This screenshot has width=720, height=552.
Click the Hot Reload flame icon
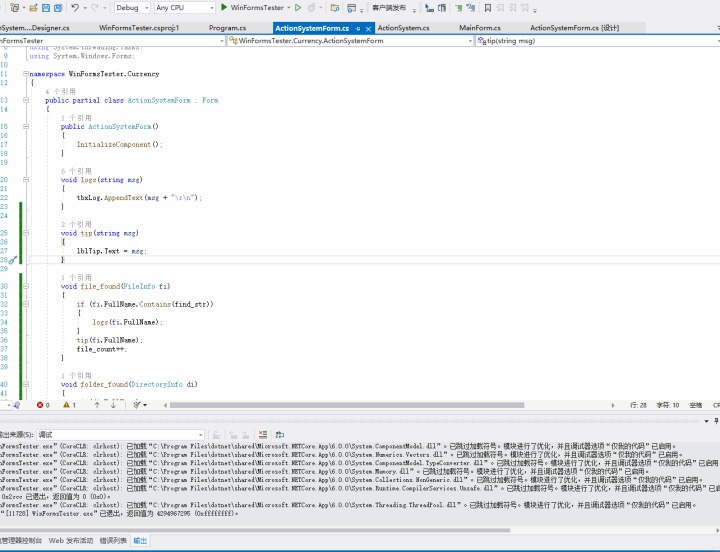(x=312, y=7)
